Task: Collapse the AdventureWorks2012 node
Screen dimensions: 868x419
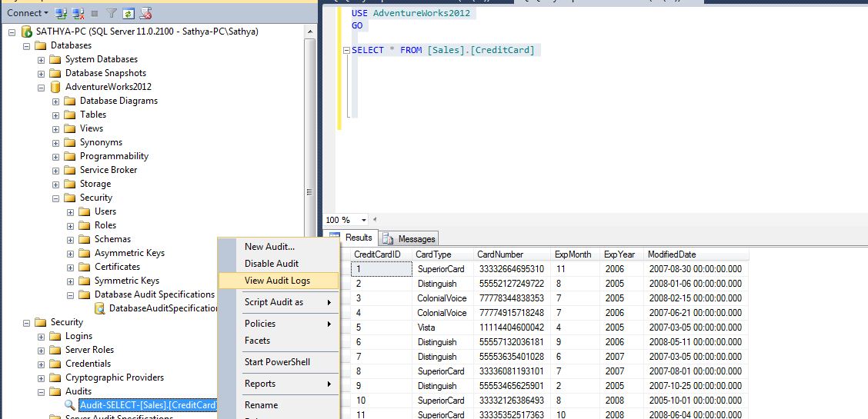Action: click(x=41, y=88)
